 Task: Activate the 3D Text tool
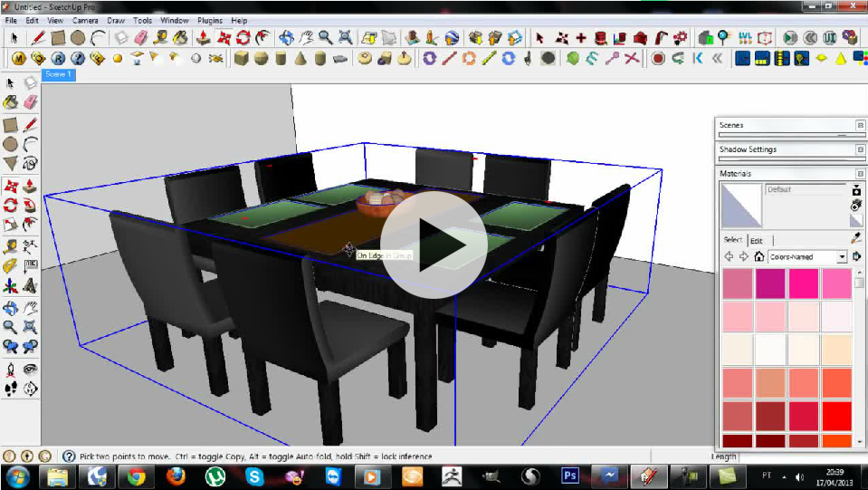click(x=30, y=286)
